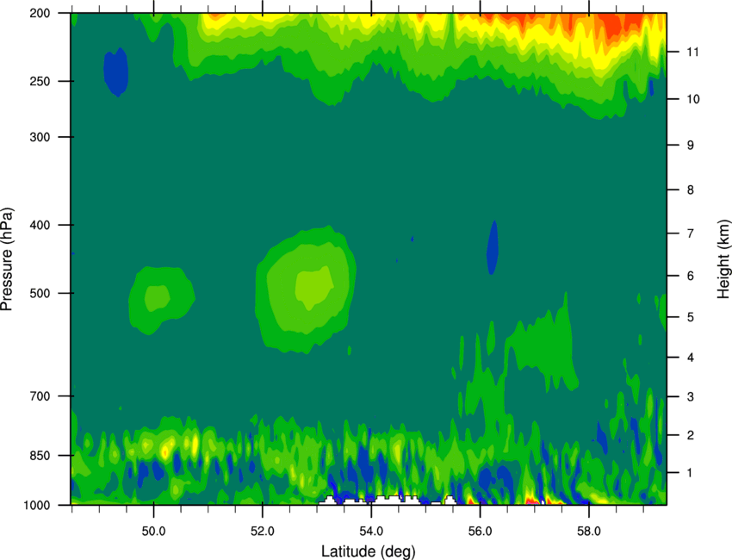Pick the 3 km height label
732x560 pixels.
[691, 397]
